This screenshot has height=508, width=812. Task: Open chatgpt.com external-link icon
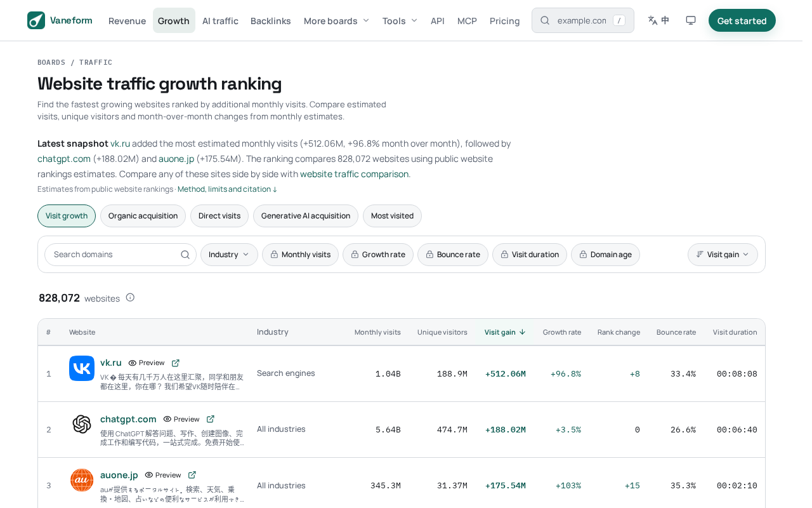211,419
